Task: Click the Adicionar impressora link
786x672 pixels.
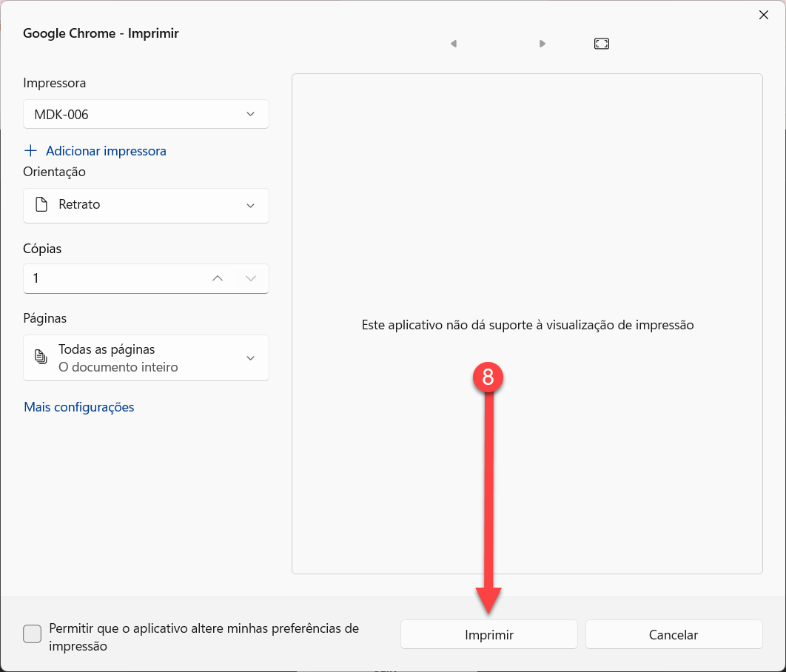Action: [106, 151]
